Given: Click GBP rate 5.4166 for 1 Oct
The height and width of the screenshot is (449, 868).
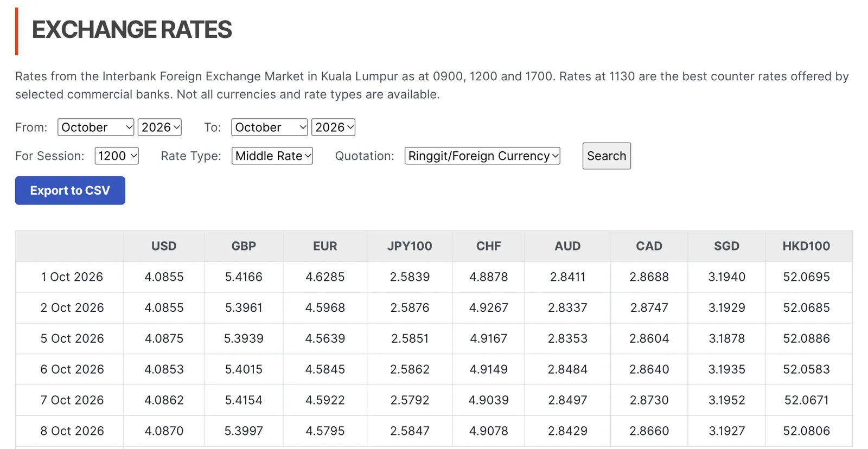Looking at the screenshot, I should pyautogui.click(x=244, y=277).
